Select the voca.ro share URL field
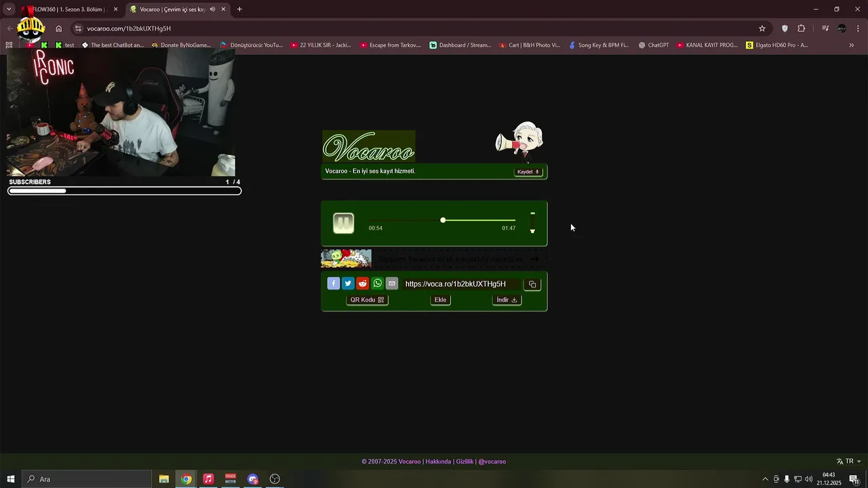Viewport: 868px width, 488px height. (460, 284)
